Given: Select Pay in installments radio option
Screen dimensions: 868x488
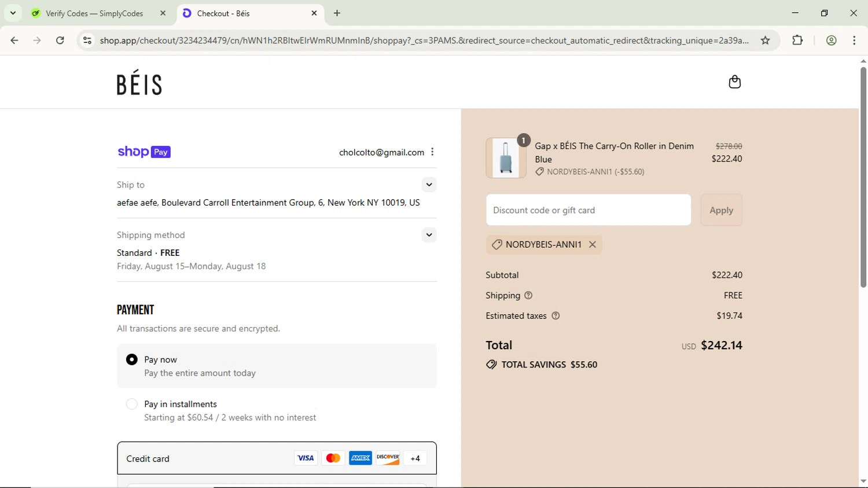Looking at the screenshot, I should point(132,404).
